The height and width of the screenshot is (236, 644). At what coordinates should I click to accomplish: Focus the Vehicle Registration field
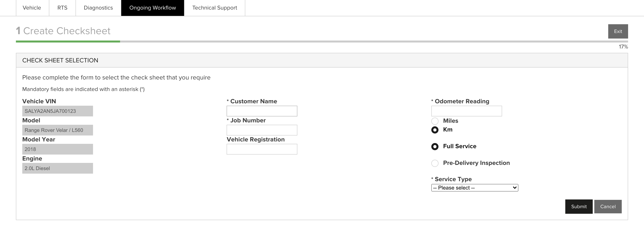[262, 149]
